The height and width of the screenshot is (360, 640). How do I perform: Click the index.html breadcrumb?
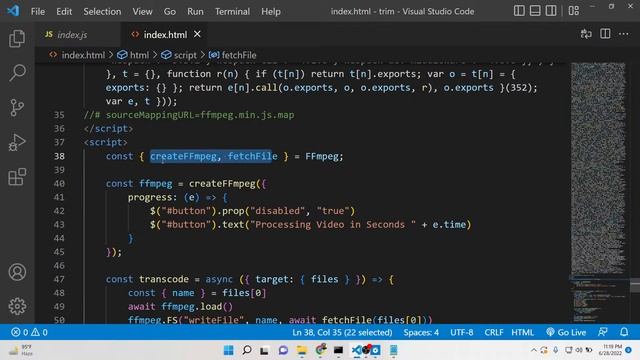click(x=77, y=55)
